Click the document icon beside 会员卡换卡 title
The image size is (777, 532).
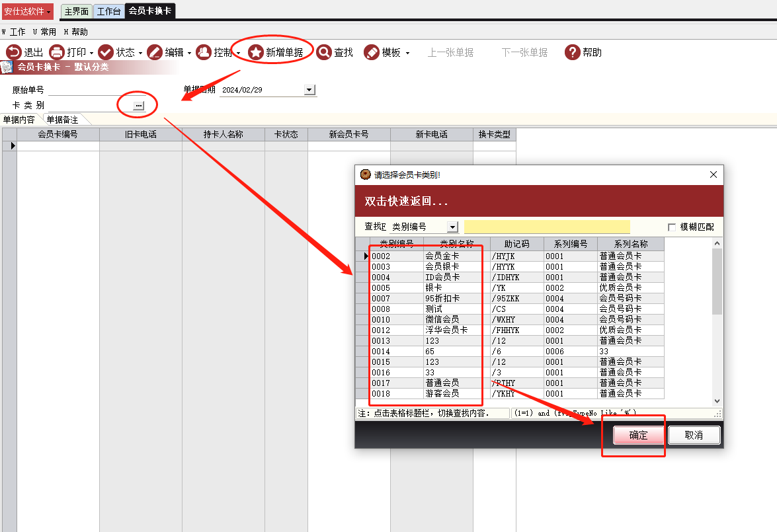coord(7,67)
